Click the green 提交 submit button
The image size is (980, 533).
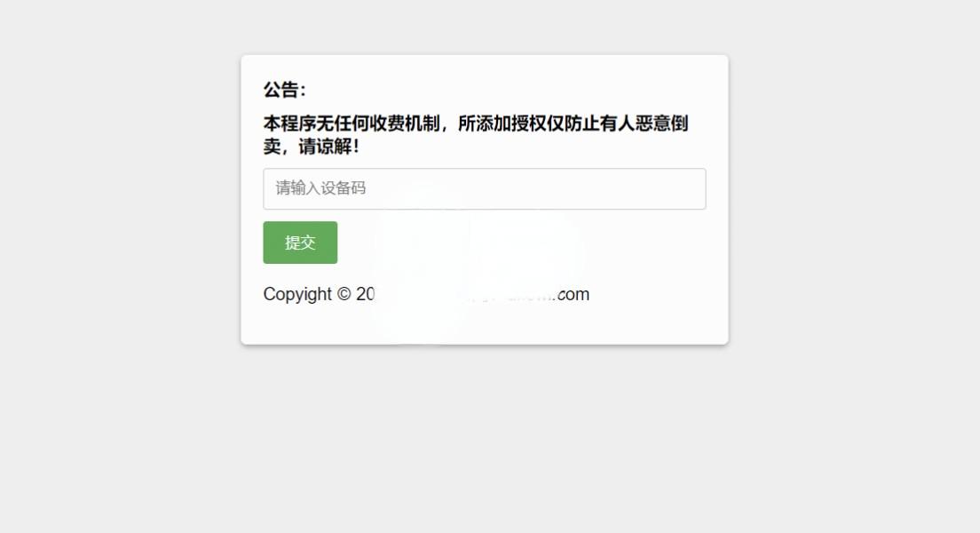[300, 243]
